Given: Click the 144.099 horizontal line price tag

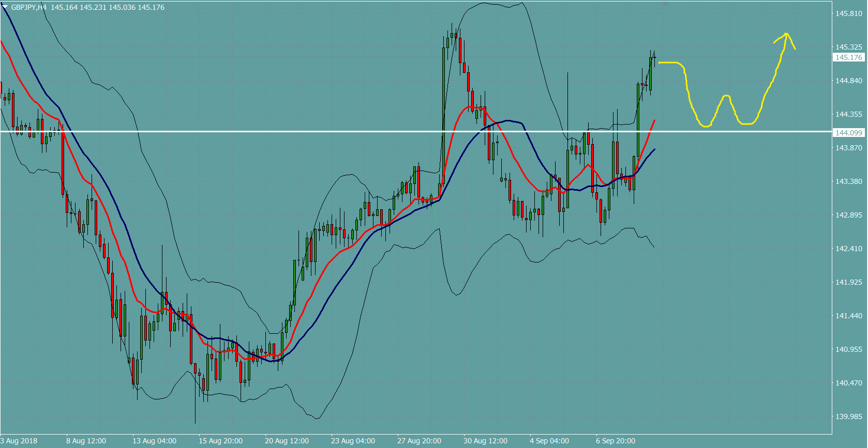Looking at the screenshot, I should 849,133.
